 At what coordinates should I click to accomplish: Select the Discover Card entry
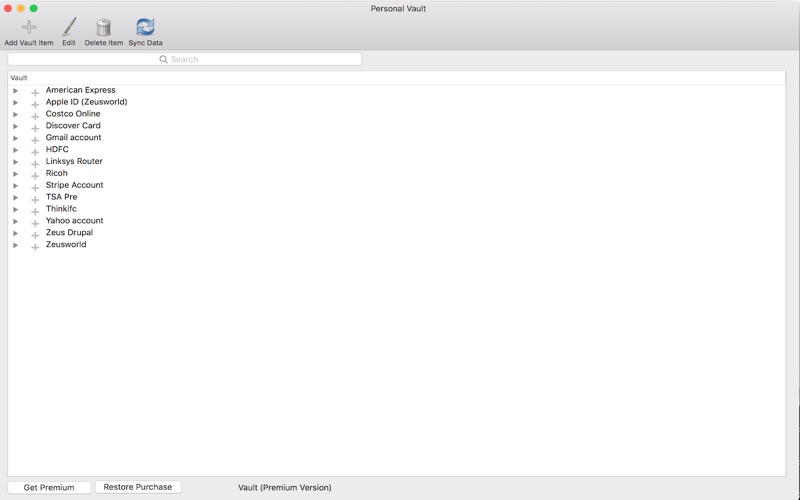73,126
